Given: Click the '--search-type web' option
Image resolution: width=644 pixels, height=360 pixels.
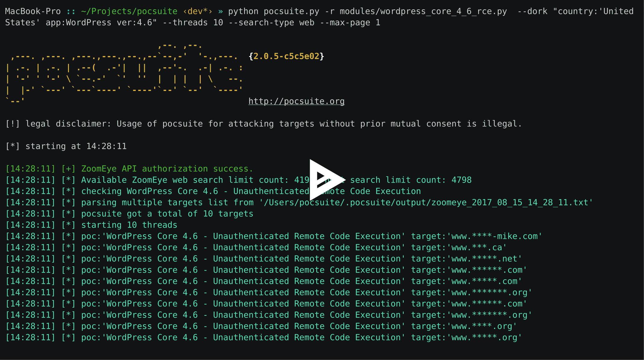Looking at the screenshot, I should pos(271,23).
